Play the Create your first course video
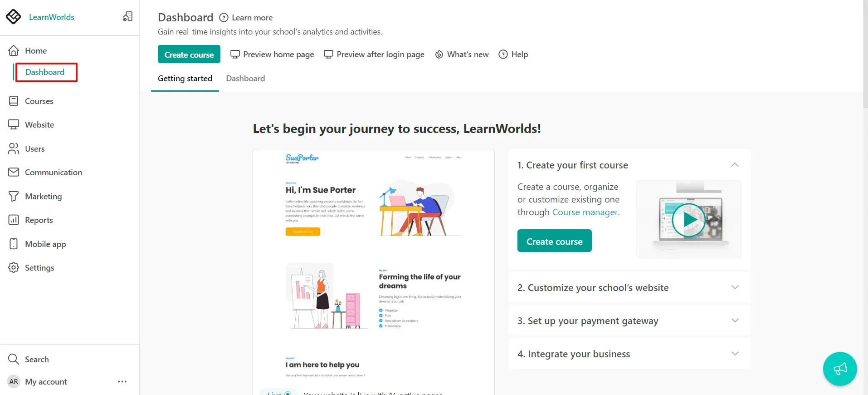 pos(689,220)
